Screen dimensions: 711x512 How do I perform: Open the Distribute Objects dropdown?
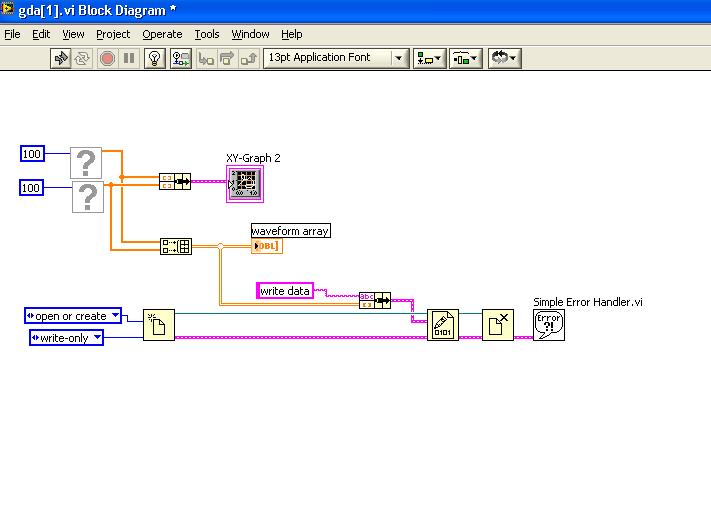[x=466, y=58]
